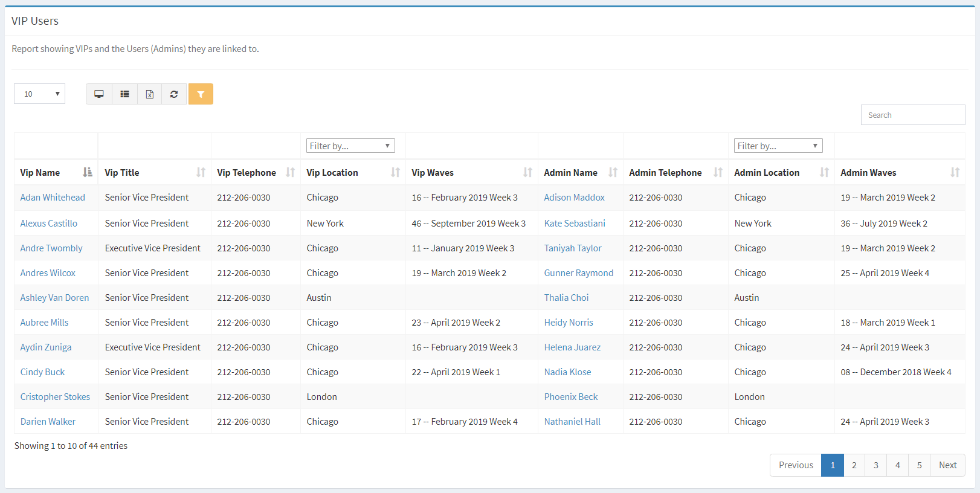The image size is (980, 493).
Task: Open Phoenix Beck admin link
Action: [x=571, y=397]
